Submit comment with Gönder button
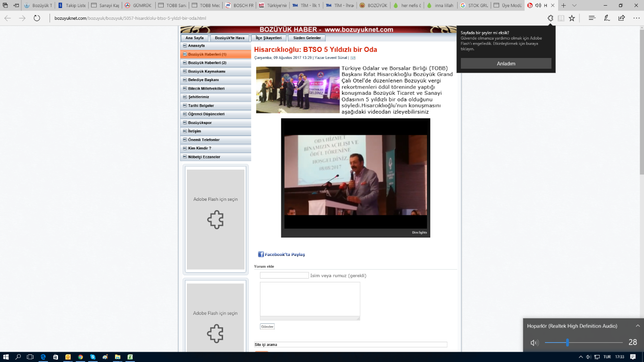644x362 pixels. (x=267, y=327)
